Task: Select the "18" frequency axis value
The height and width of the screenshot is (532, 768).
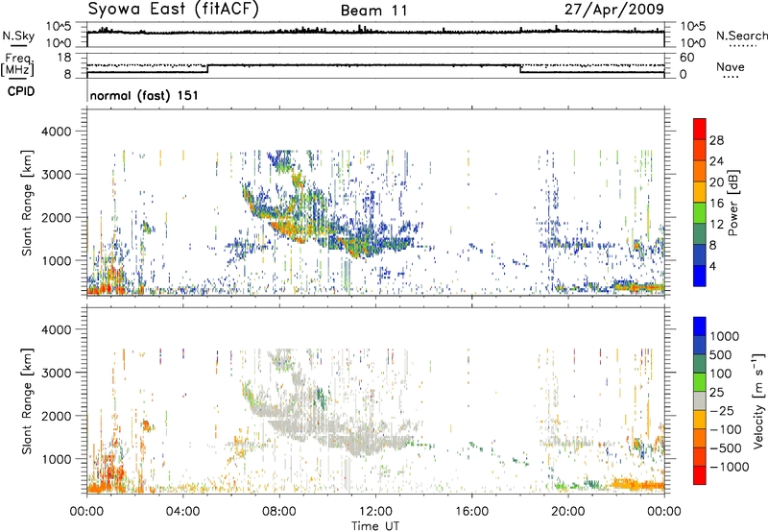Action: coord(64,58)
